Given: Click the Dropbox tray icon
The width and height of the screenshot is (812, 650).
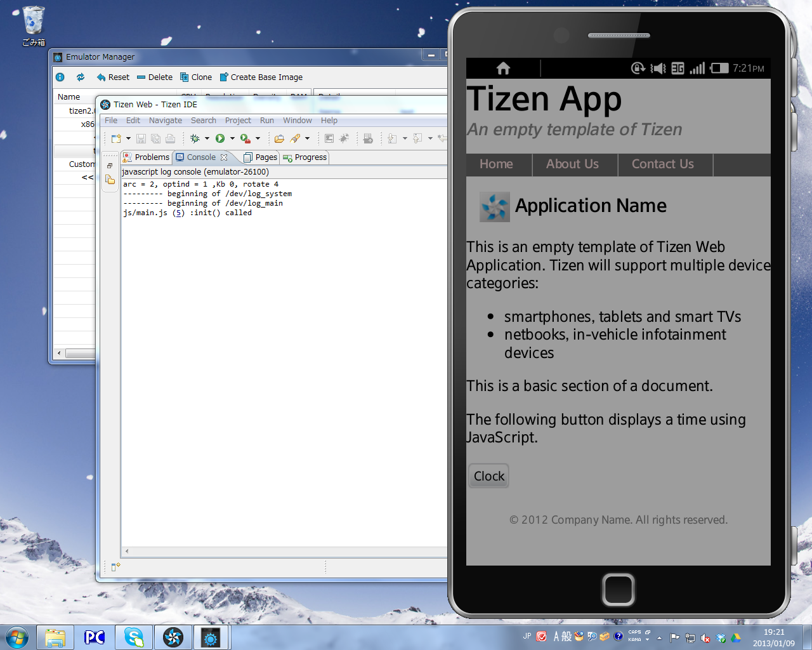Looking at the screenshot, I should click(721, 638).
